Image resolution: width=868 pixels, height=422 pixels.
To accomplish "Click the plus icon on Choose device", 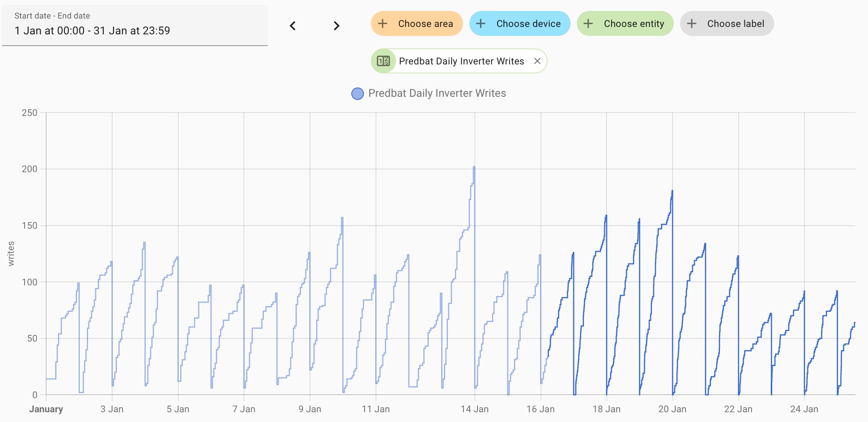I will coord(481,23).
